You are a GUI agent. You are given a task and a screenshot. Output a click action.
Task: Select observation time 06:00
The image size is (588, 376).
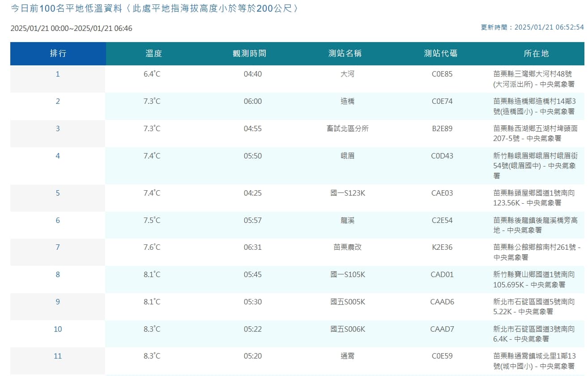[253, 101]
